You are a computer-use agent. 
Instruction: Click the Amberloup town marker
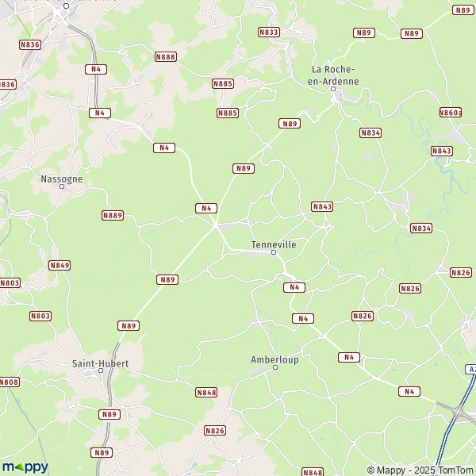click(275, 367)
